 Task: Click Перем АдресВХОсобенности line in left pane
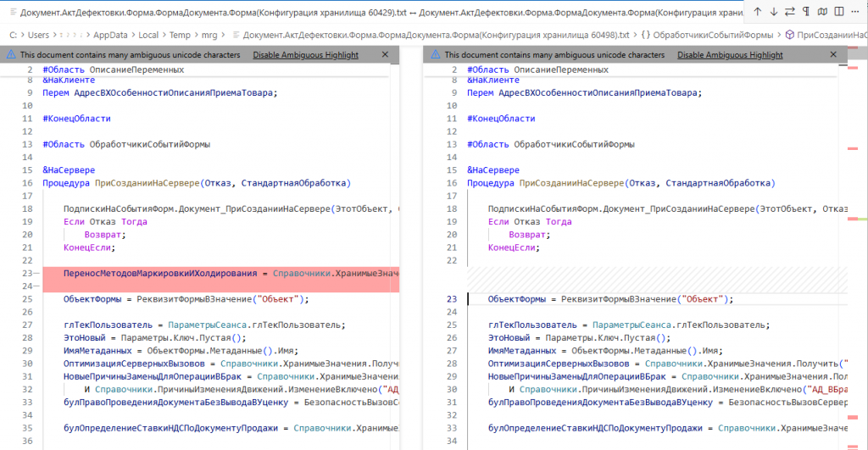point(160,93)
